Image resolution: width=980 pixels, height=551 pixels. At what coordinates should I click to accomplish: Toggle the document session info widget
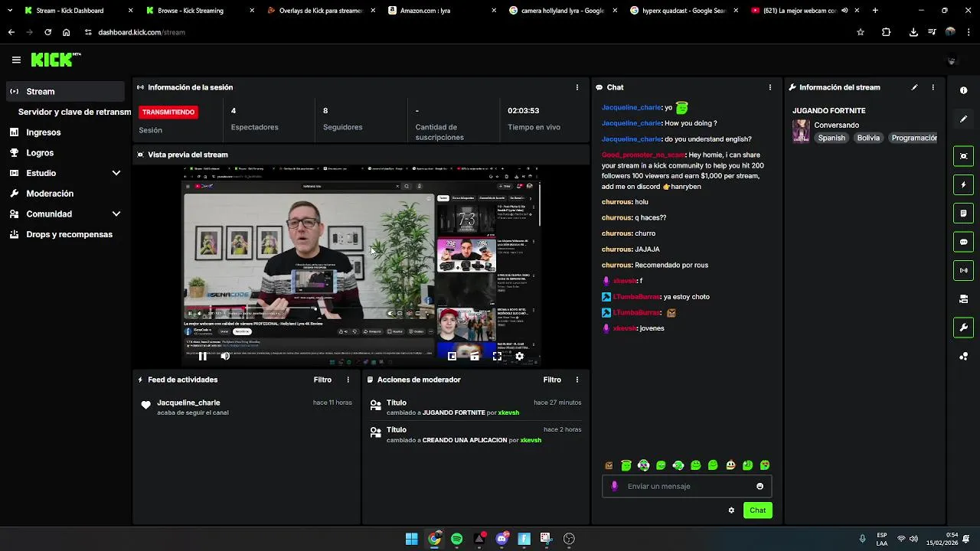pos(963,213)
